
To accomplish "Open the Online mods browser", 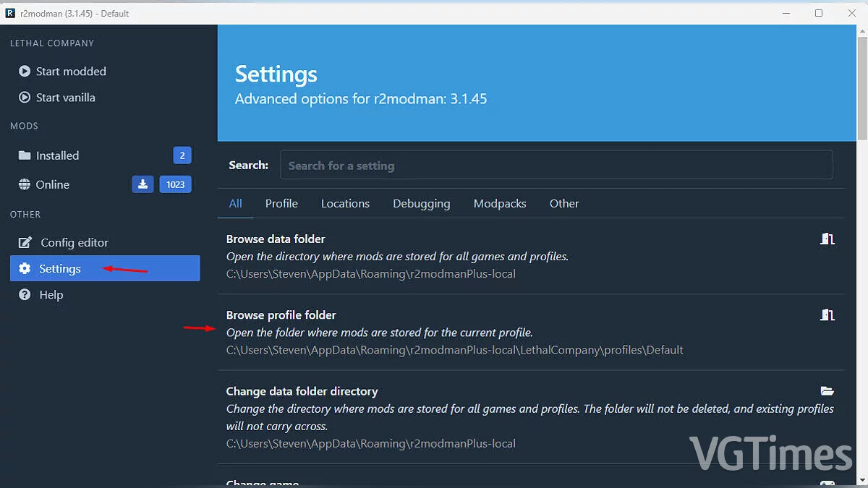I will pyautogui.click(x=53, y=184).
